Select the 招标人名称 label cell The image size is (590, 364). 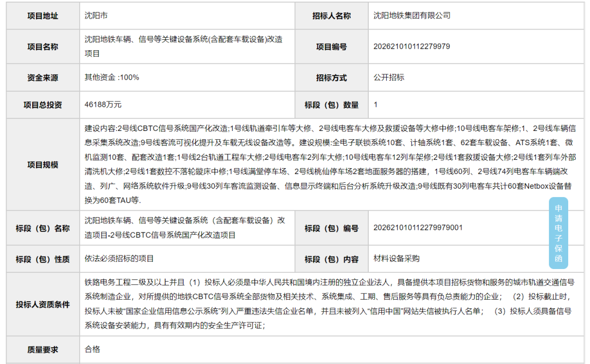click(x=332, y=16)
